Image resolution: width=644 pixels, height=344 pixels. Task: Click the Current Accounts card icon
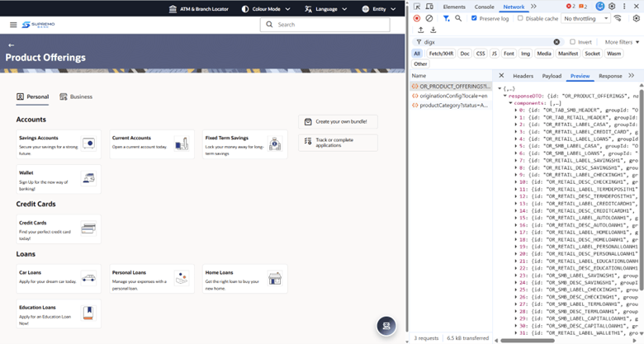click(182, 144)
